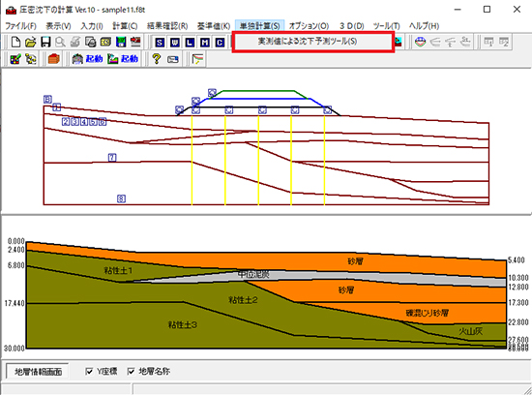Select the blue W toolbar button
The width and height of the screenshot is (532, 395).
click(175, 43)
